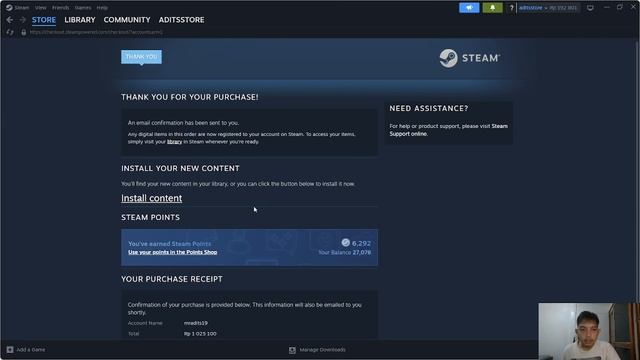Image resolution: width=640 pixels, height=360 pixels.
Task: Click the Add a Game plus icon
Action: 10,349
